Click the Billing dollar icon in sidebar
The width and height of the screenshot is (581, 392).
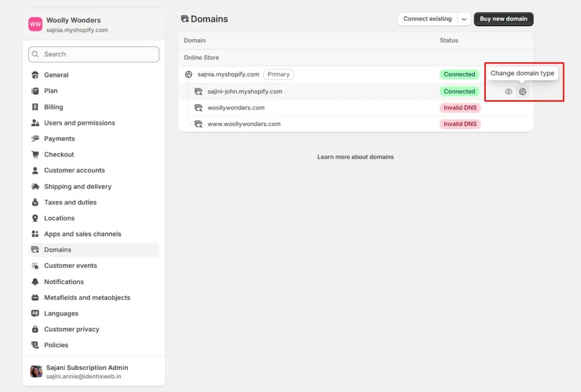coord(35,107)
